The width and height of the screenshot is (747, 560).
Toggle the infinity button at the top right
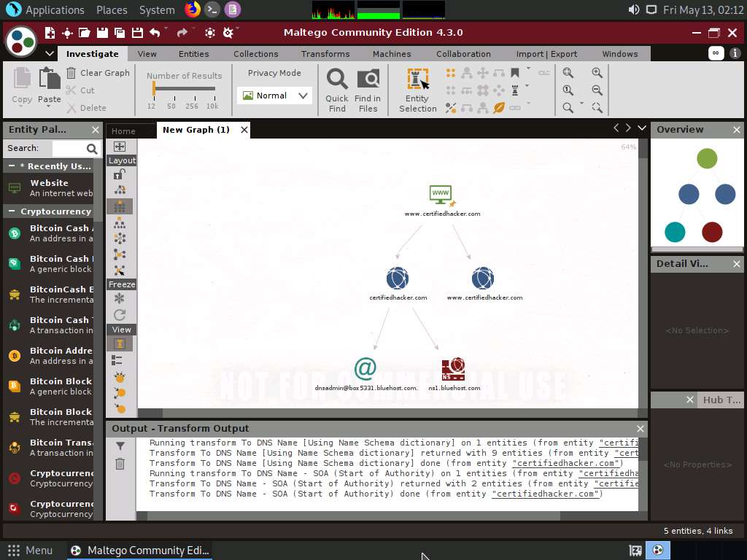coord(716,53)
